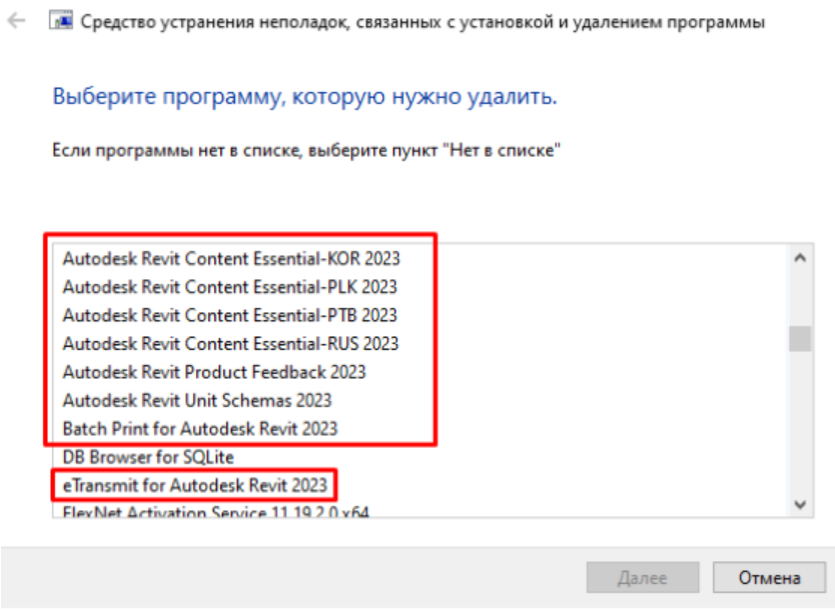This screenshot has width=835, height=610.
Task: Select Autodesk Revit Content Essential-RUS 2023
Action: coord(231,343)
